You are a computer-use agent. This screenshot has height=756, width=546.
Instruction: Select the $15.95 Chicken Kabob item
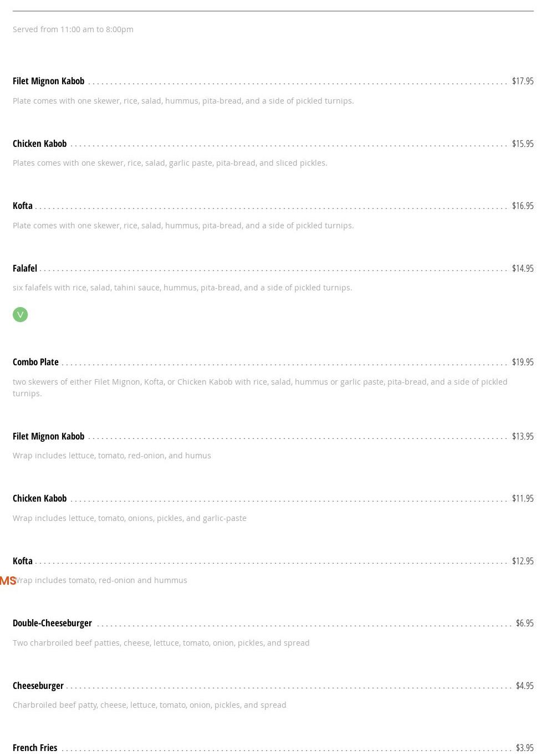point(39,144)
